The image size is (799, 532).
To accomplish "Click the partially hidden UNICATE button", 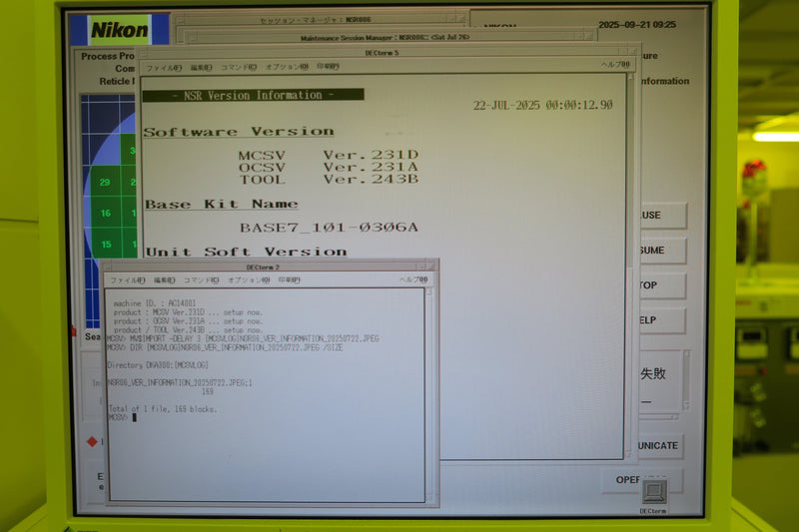I will click(660, 445).
